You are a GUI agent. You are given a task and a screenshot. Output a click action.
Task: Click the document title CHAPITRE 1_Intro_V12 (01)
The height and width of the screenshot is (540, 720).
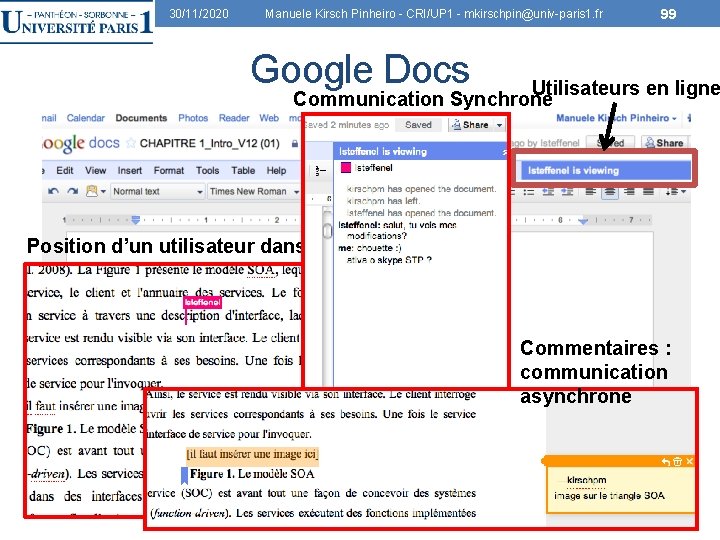tap(209, 144)
